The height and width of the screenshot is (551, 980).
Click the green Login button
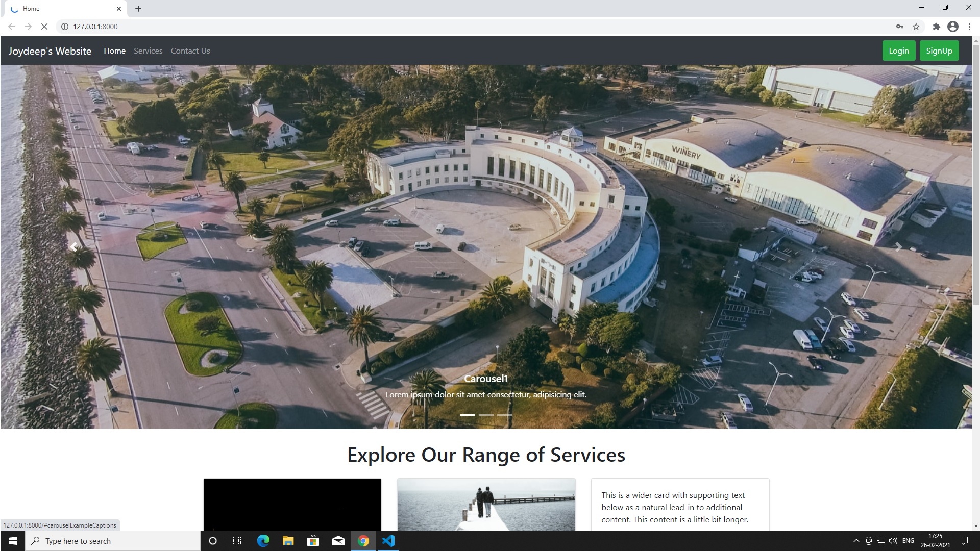(x=898, y=51)
